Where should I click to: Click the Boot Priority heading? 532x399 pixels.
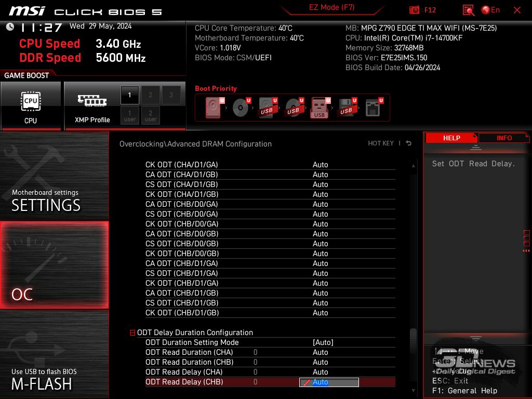216,88
